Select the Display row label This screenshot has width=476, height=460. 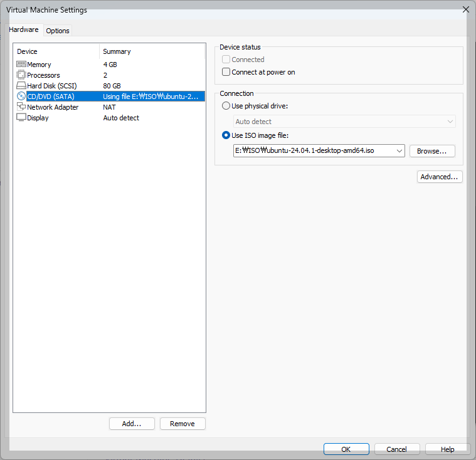(38, 118)
